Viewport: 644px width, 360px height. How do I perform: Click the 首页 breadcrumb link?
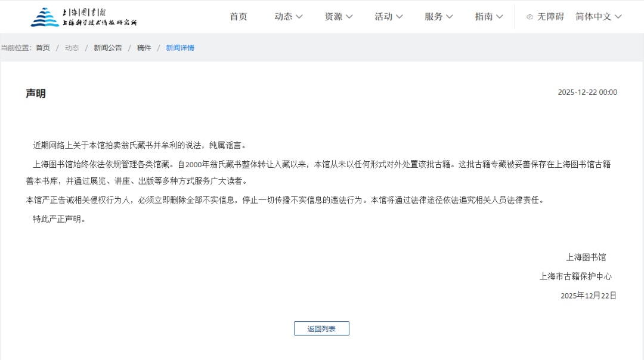click(42, 48)
